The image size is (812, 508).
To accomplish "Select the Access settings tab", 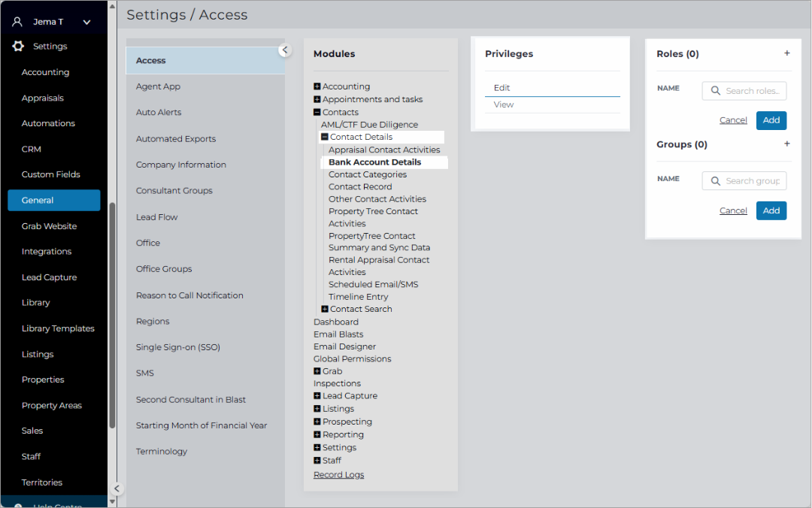I will 205,61.
